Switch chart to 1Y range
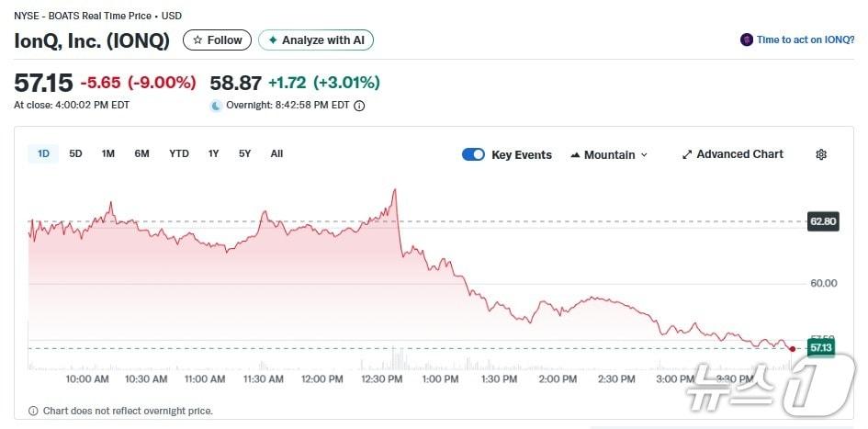The image size is (868, 429). 213,153
